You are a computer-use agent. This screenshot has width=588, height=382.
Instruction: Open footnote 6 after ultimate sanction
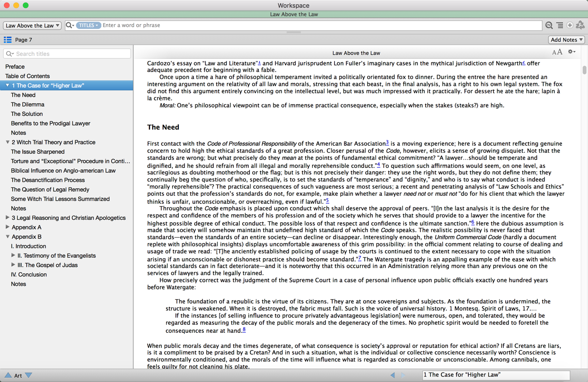(472, 222)
